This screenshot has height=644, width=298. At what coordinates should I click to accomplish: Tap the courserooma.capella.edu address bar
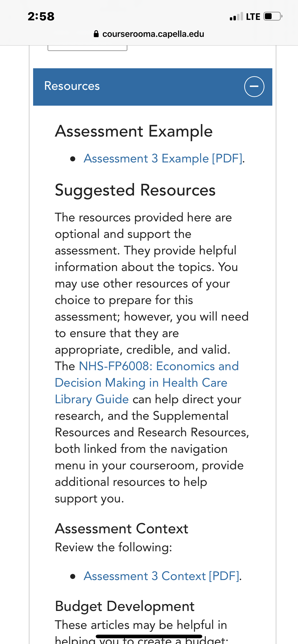tap(149, 34)
